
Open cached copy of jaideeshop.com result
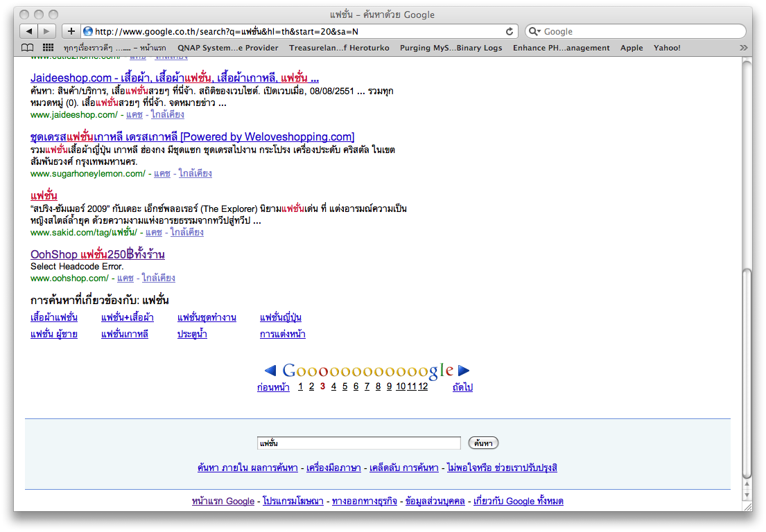pos(134,115)
